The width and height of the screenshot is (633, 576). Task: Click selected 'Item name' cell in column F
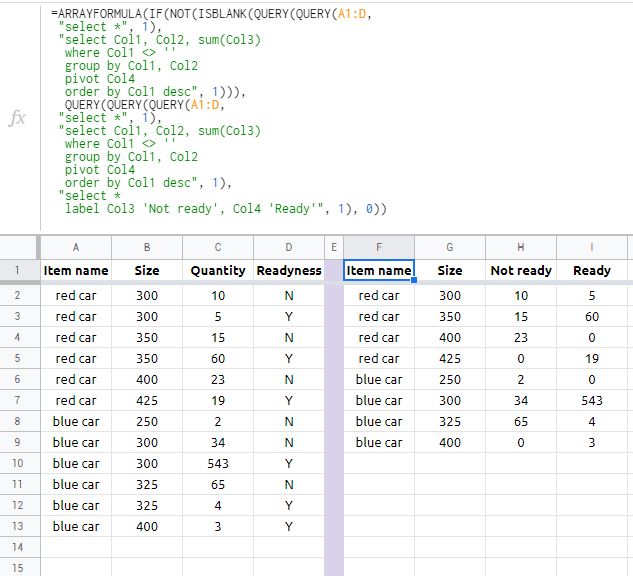click(x=379, y=270)
